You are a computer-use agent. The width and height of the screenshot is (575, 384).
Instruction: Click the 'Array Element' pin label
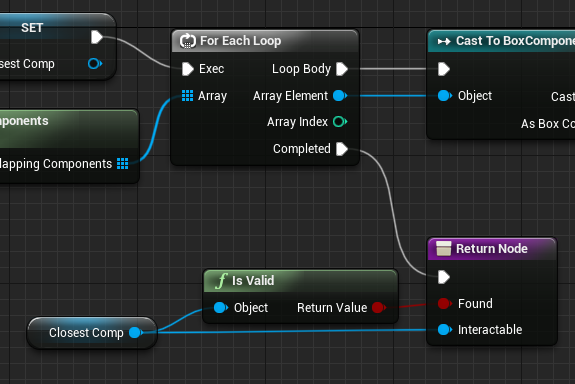click(290, 96)
